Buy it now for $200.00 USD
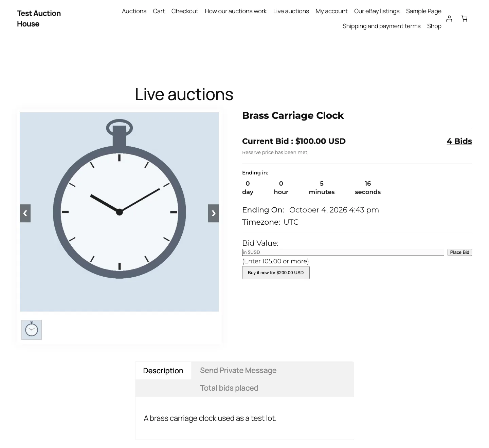The width and height of the screenshot is (489, 448). [x=276, y=273]
